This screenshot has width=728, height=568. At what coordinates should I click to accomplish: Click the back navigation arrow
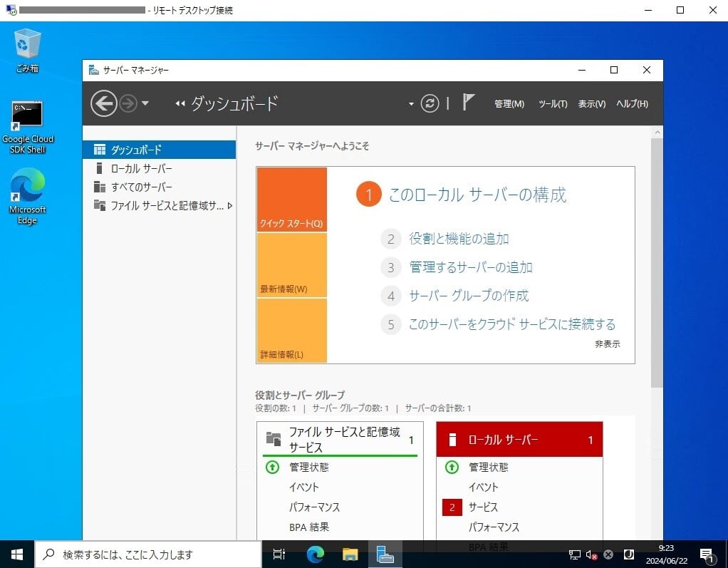click(103, 103)
